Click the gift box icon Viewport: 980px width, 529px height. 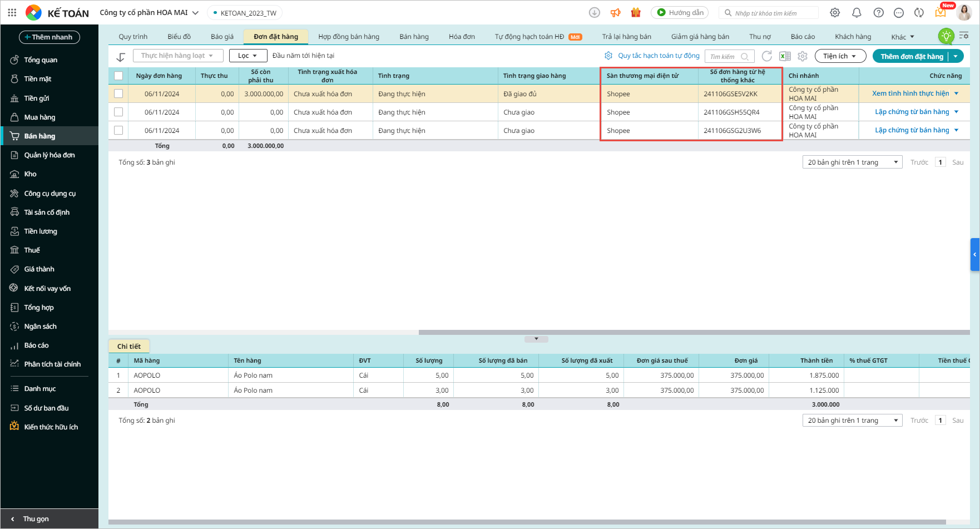(x=636, y=12)
